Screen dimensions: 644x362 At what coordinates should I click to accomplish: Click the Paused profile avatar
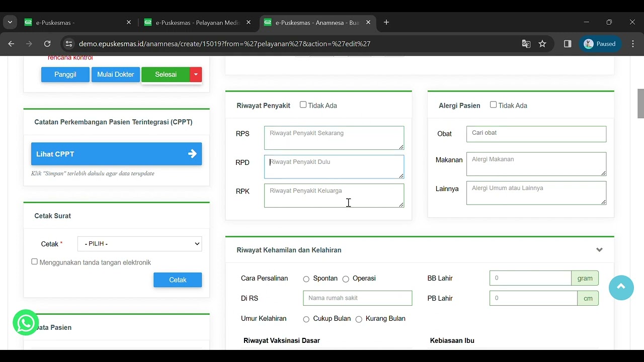[600, 44]
